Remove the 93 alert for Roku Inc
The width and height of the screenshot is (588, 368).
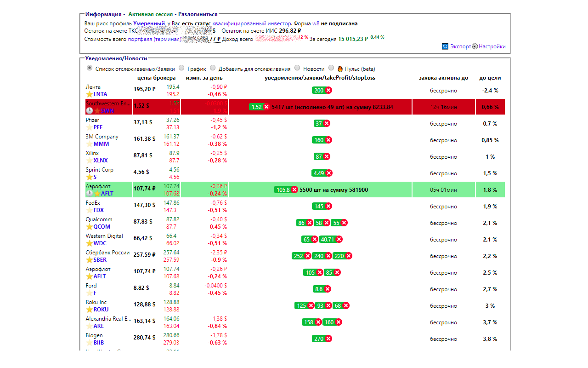(328, 306)
